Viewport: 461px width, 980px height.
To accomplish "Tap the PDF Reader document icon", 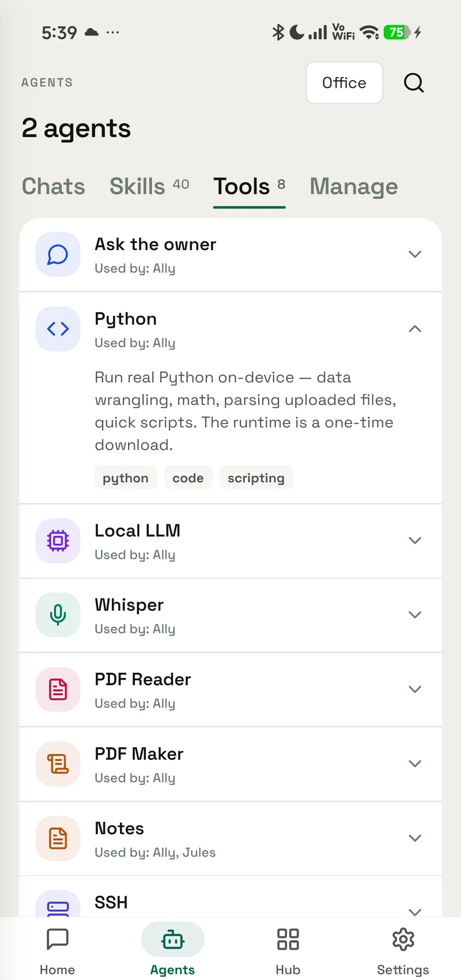I will point(58,689).
